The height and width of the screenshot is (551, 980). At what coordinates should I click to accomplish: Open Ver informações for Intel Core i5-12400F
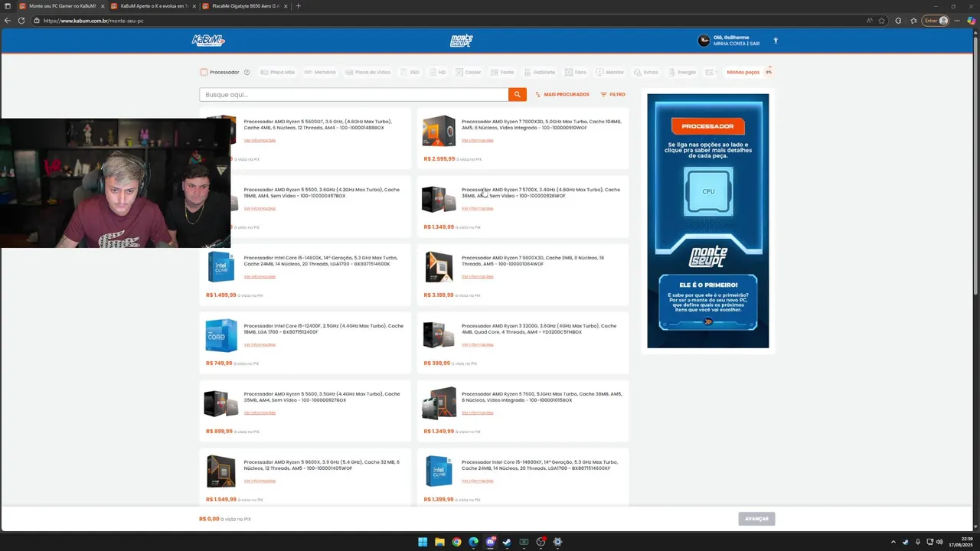260,344
